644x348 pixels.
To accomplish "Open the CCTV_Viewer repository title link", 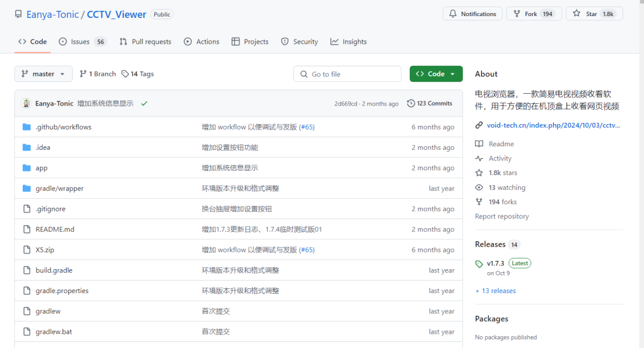I will (x=117, y=14).
